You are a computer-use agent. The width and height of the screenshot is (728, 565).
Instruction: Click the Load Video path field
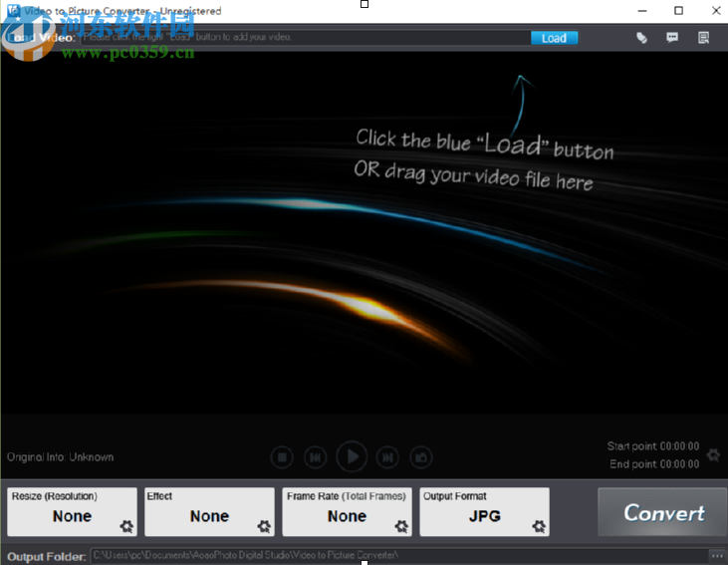tap(305, 38)
